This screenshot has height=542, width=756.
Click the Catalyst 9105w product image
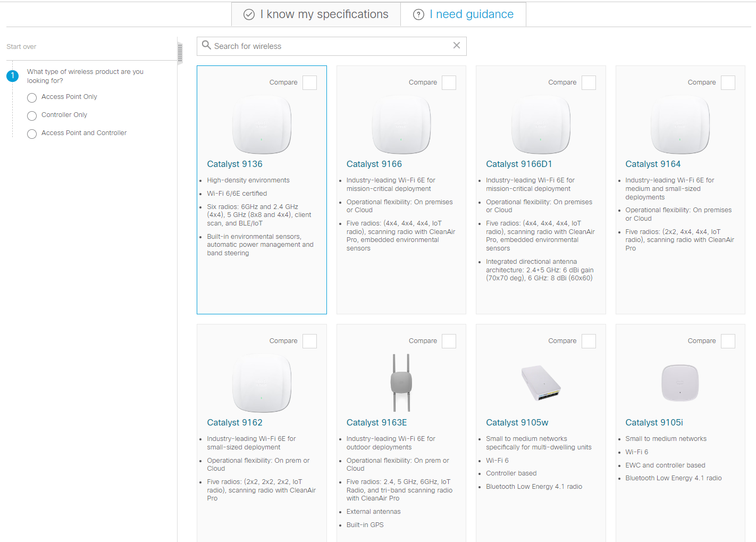(540, 382)
